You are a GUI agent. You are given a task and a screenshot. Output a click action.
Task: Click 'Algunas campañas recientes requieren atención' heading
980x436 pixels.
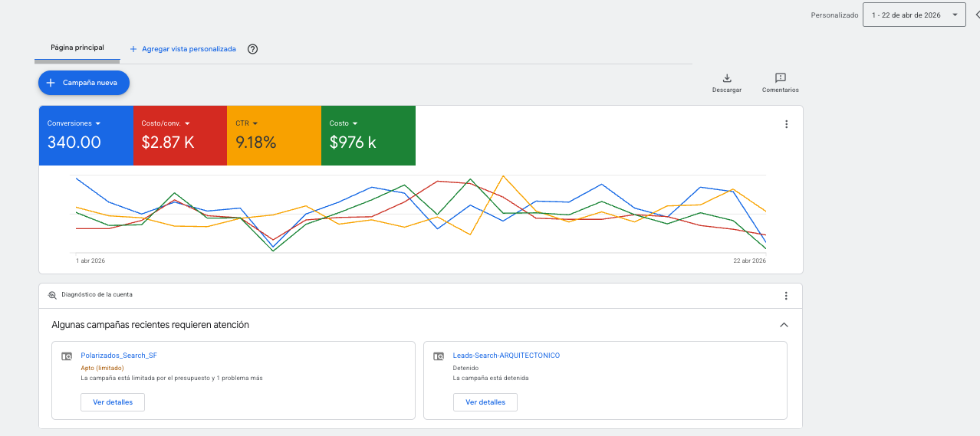pyautogui.click(x=150, y=325)
